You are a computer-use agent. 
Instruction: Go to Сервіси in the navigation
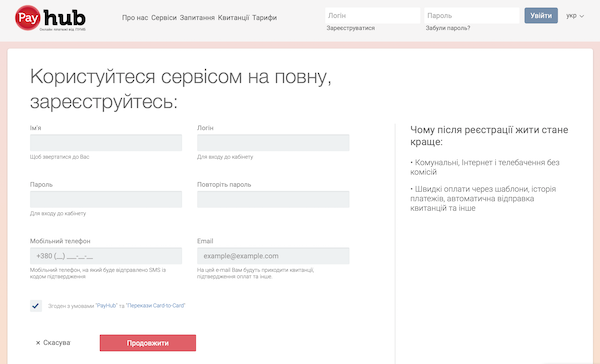coord(164,18)
